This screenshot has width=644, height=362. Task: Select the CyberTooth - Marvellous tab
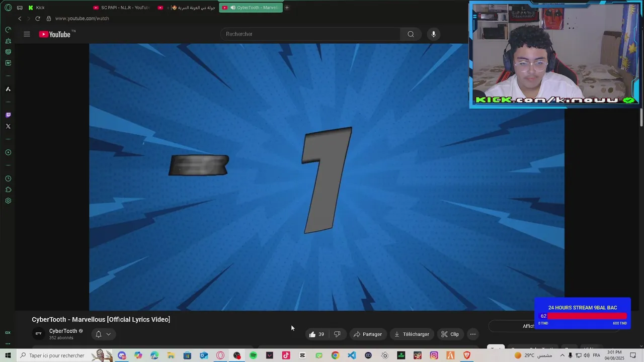[x=251, y=8]
